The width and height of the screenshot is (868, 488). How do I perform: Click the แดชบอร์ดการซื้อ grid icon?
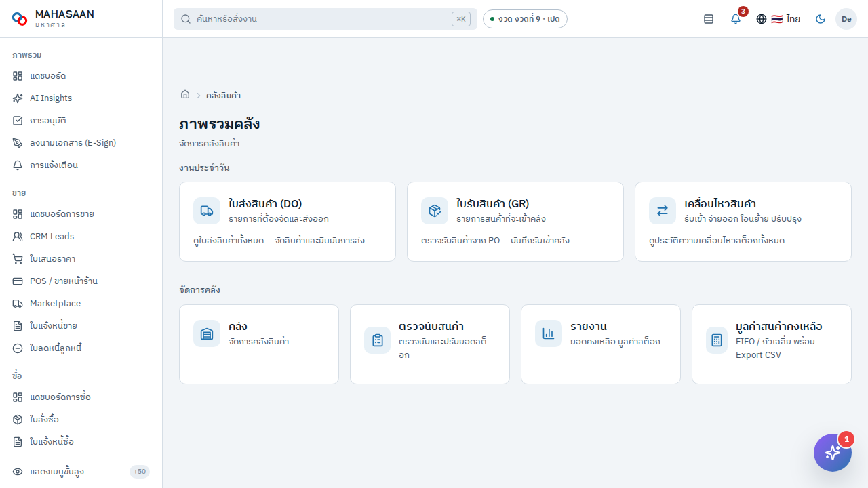click(x=18, y=397)
